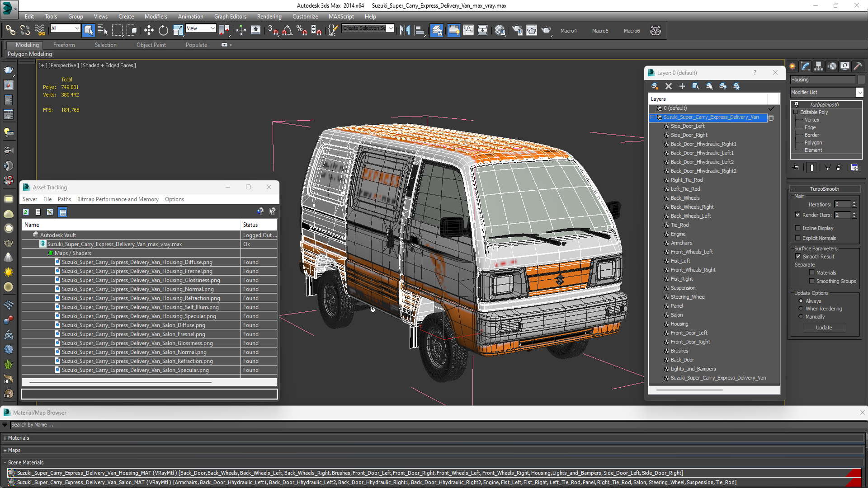
Task: Select the When Rendering radio button
Action: 801,309
